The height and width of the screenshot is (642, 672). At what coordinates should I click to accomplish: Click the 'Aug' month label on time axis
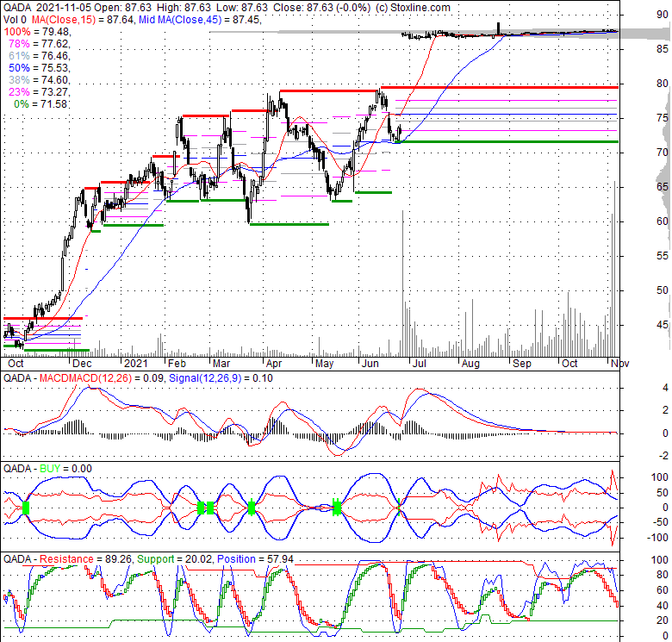tap(470, 364)
